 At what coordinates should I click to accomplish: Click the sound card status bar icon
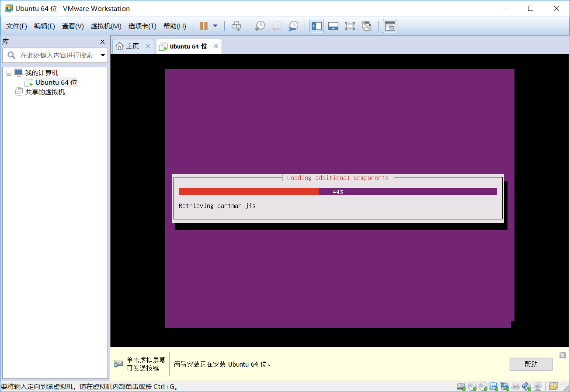point(527,386)
